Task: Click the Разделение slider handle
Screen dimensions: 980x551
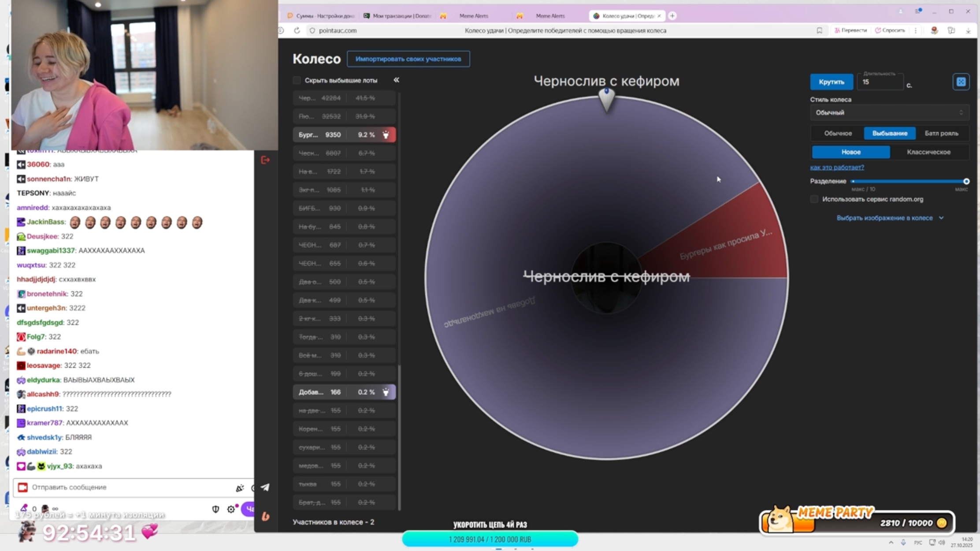Action: 966,181
